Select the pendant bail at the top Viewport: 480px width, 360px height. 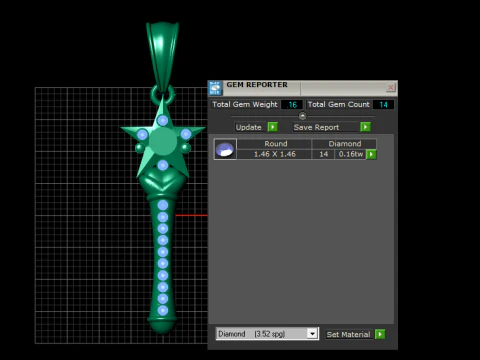[162, 57]
